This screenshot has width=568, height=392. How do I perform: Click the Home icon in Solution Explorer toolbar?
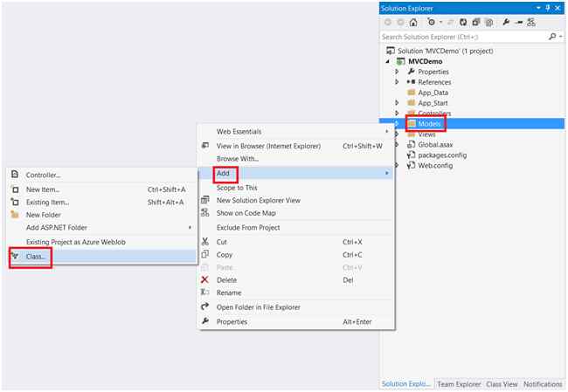point(413,23)
